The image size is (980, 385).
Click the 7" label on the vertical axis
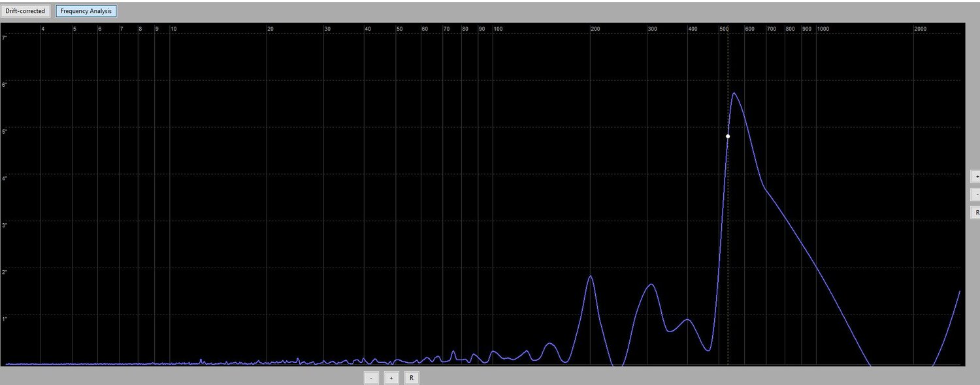tap(5, 37)
